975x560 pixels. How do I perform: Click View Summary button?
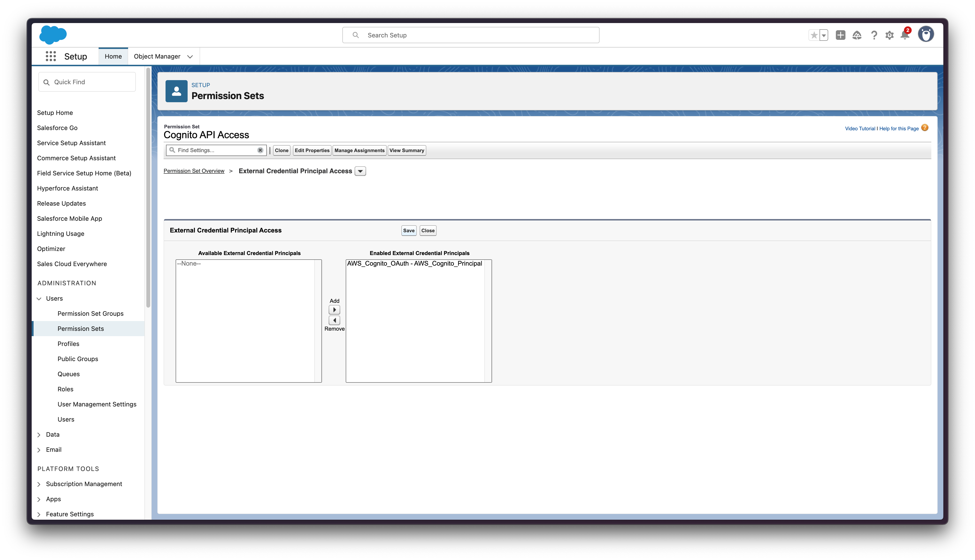(x=407, y=150)
